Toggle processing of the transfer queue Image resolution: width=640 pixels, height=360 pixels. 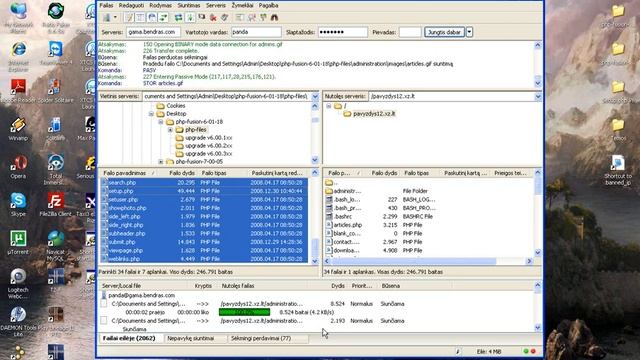coord(190,18)
